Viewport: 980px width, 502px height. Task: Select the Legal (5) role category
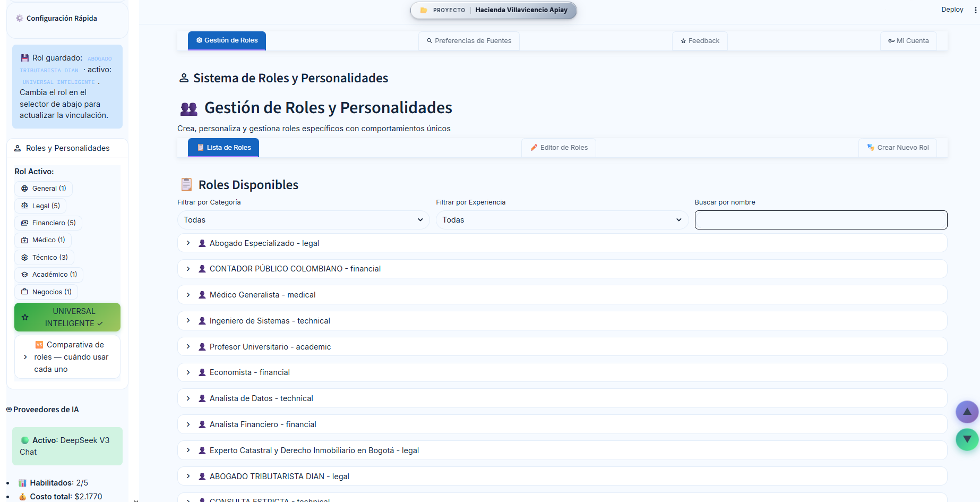[x=40, y=206]
